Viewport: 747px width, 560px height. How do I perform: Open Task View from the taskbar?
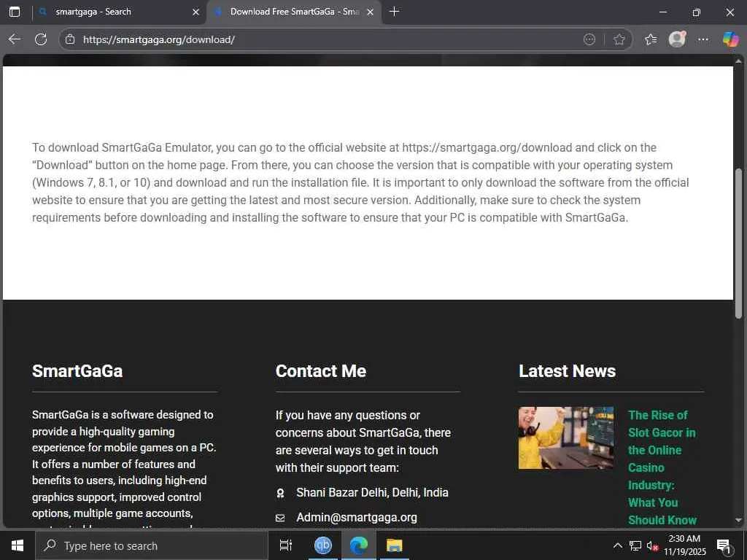point(286,545)
